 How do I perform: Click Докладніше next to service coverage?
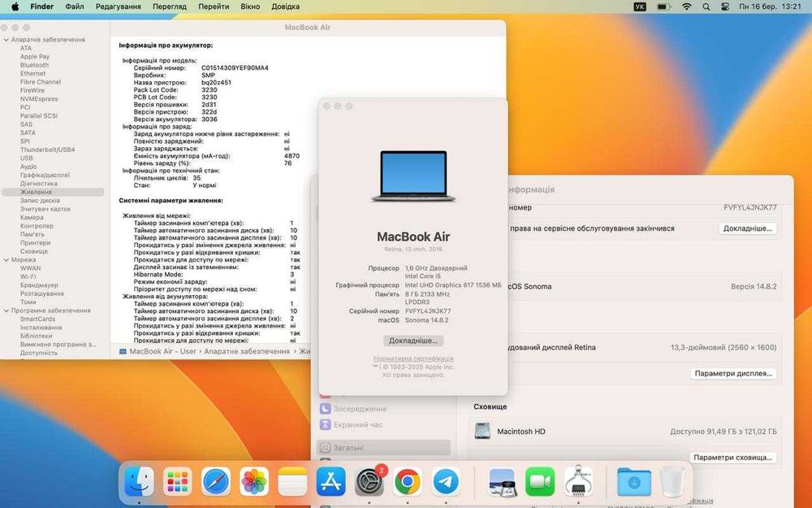pyautogui.click(x=747, y=228)
